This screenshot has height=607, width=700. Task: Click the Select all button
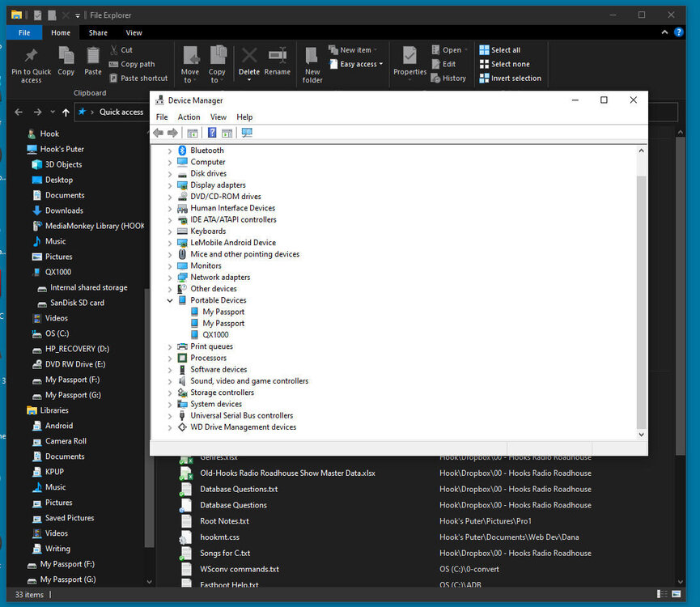[x=505, y=50]
